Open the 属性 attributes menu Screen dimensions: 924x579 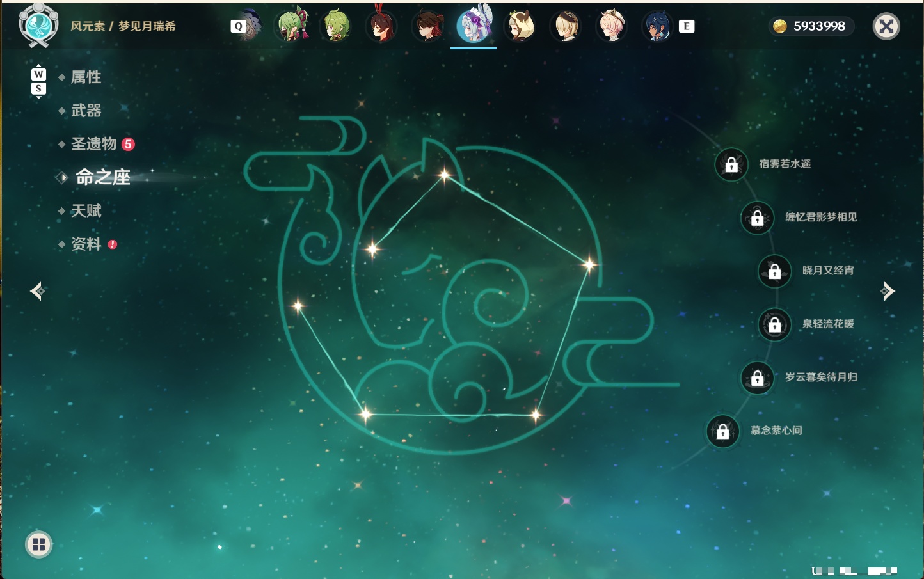(86, 77)
